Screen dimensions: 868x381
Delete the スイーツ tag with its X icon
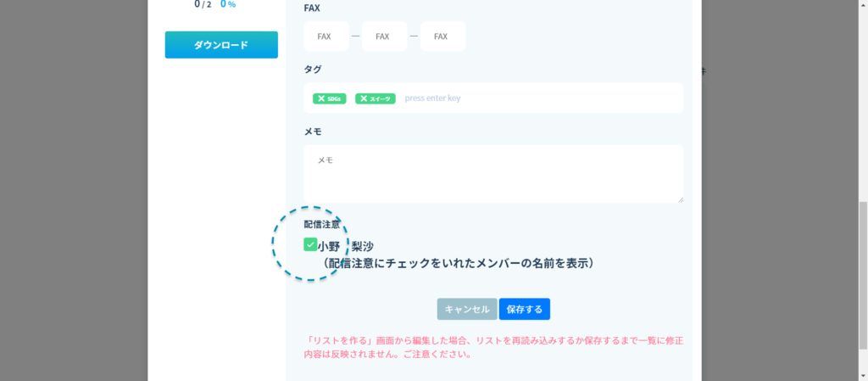(x=363, y=98)
